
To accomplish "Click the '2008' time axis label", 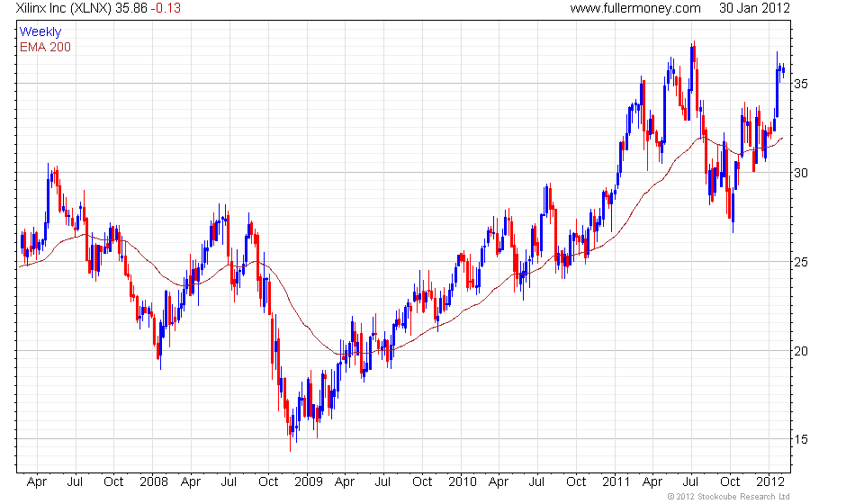I will pos(154,482).
